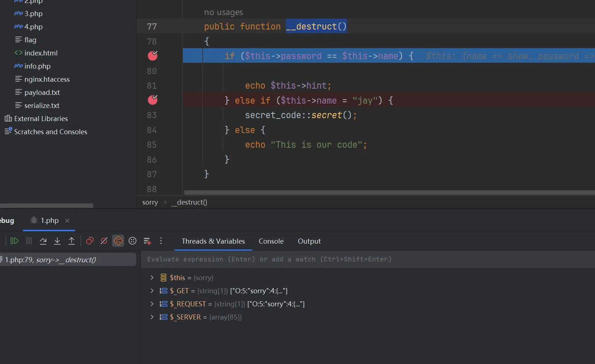595x364 pixels.
Task: Expand the $_SERVER array node
Action: tap(152, 317)
